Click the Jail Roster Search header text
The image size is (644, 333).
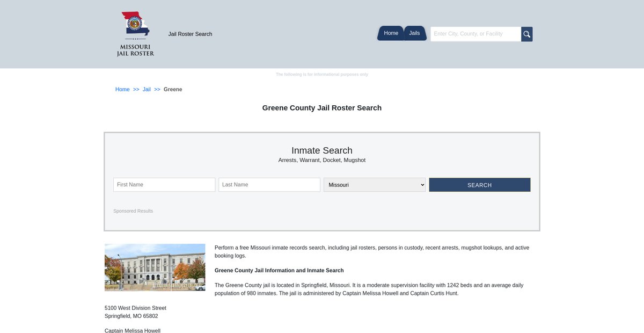point(190,34)
